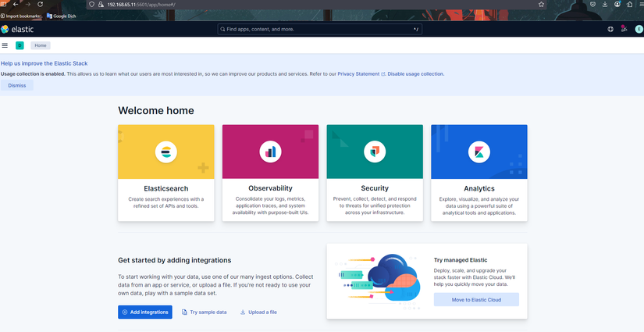Open the newsfeed icon in header

[x=624, y=29]
